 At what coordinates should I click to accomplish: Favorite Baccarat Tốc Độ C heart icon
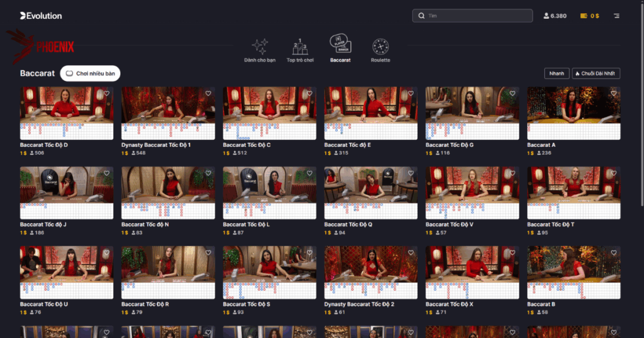pyautogui.click(x=309, y=94)
